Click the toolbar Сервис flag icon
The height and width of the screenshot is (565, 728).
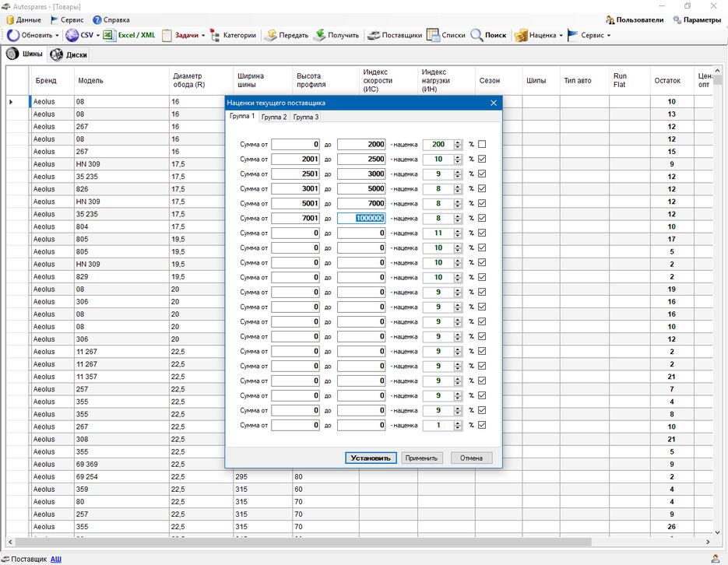[572, 35]
